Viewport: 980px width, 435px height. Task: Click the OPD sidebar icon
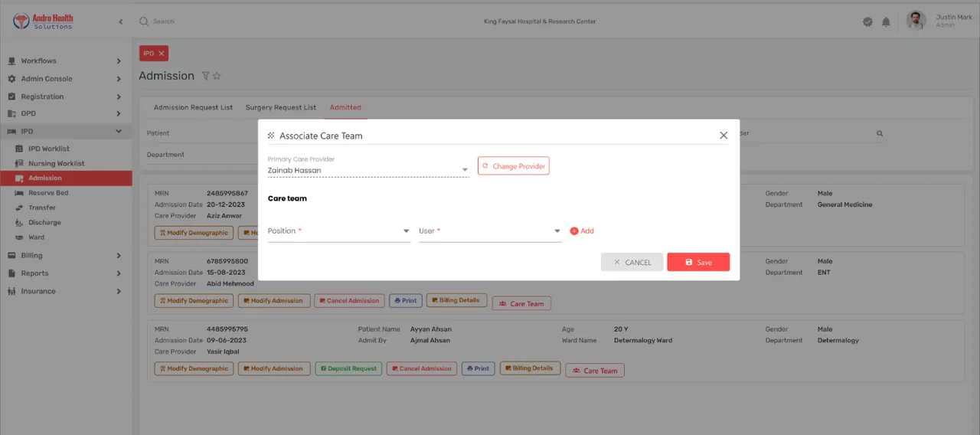click(x=11, y=113)
